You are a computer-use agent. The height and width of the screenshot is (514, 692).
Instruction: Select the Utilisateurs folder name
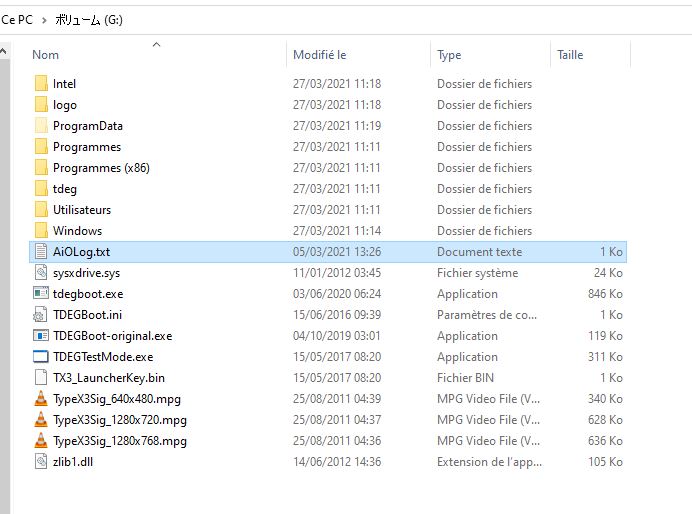coord(82,210)
